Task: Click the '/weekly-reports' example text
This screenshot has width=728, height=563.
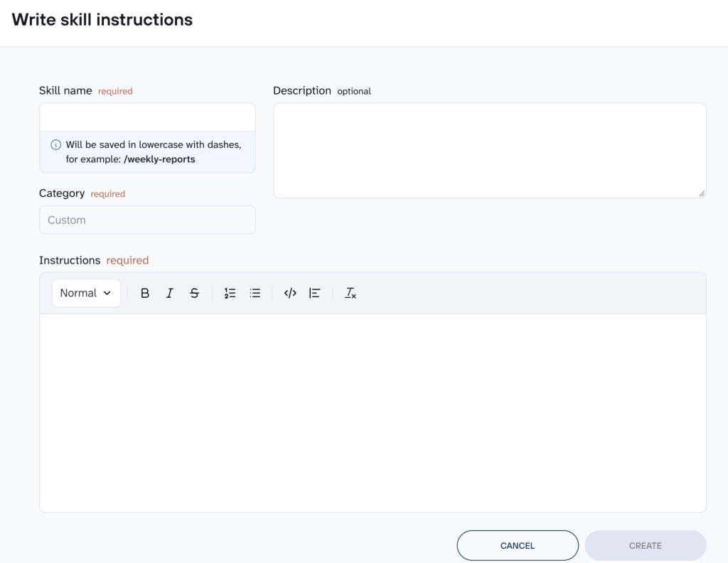Action: [159, 159]
